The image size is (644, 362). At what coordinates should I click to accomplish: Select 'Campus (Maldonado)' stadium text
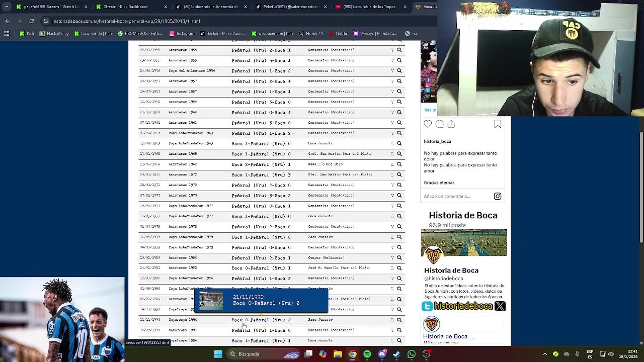pos(326,258)
